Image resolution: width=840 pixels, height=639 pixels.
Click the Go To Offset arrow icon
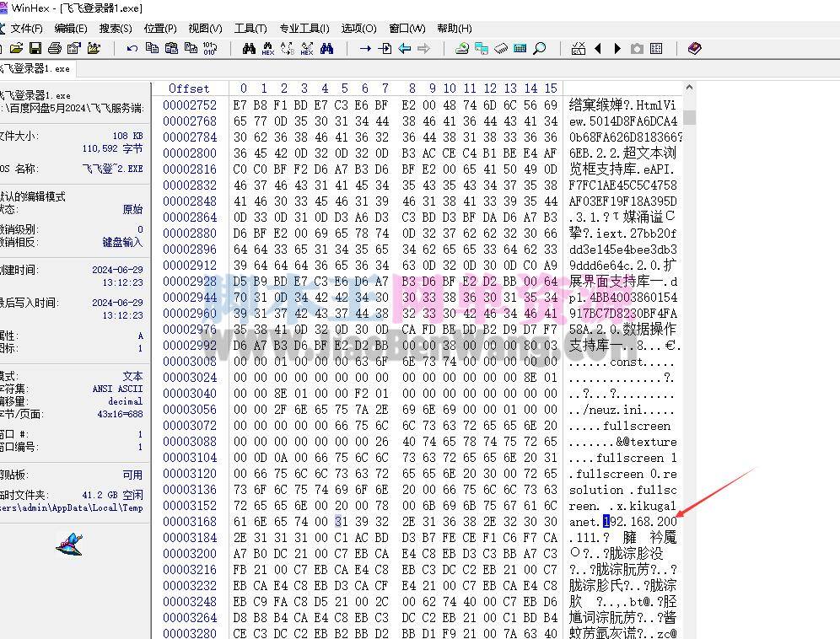(365, 49)
